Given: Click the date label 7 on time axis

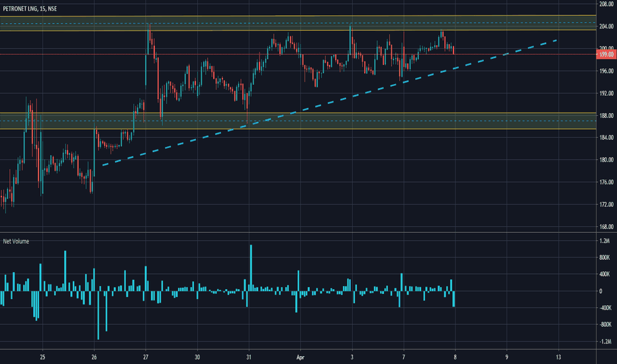Looking at the screenshot, I should (403, 357).
